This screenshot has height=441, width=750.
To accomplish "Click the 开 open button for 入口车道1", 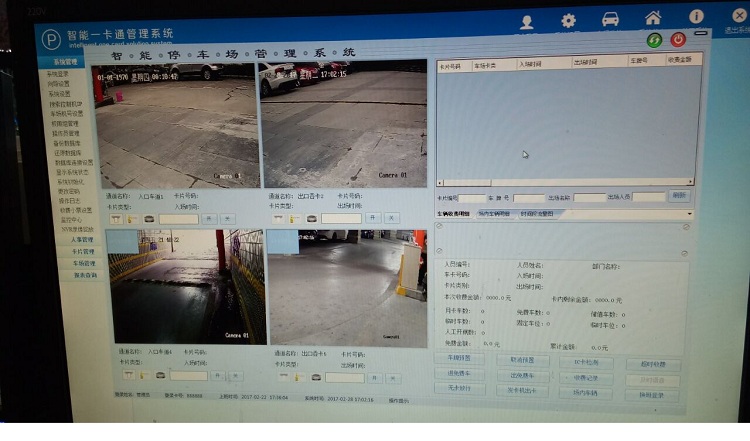I will [209, 219].
